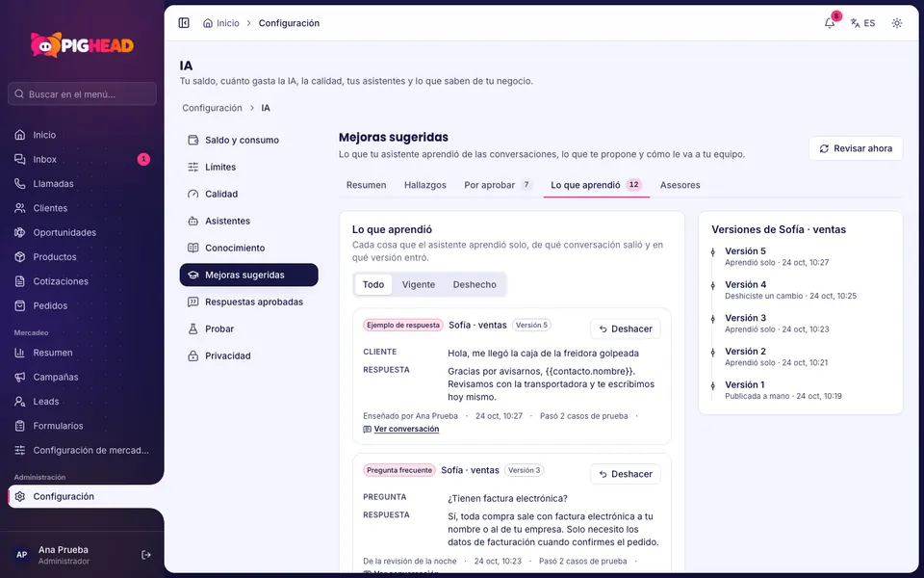Viewport: 924px width, 578px height.
Task: Click the sidebar collapse icon
Action: pyautogui.click(x=184, y=23)
